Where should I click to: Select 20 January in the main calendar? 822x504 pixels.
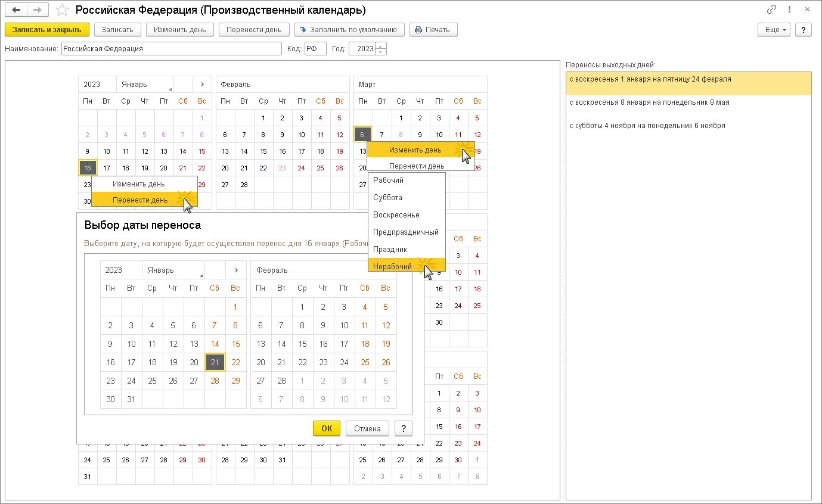pyautogui.click(x=164, y=168)
